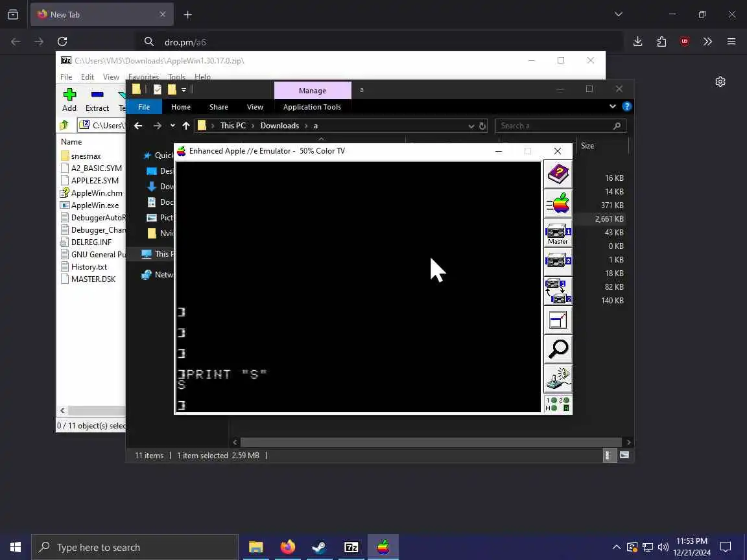Click the 7-Zip Add green plus icon
The width and height of the screenshot is (747, 560).
pos(69,100)
